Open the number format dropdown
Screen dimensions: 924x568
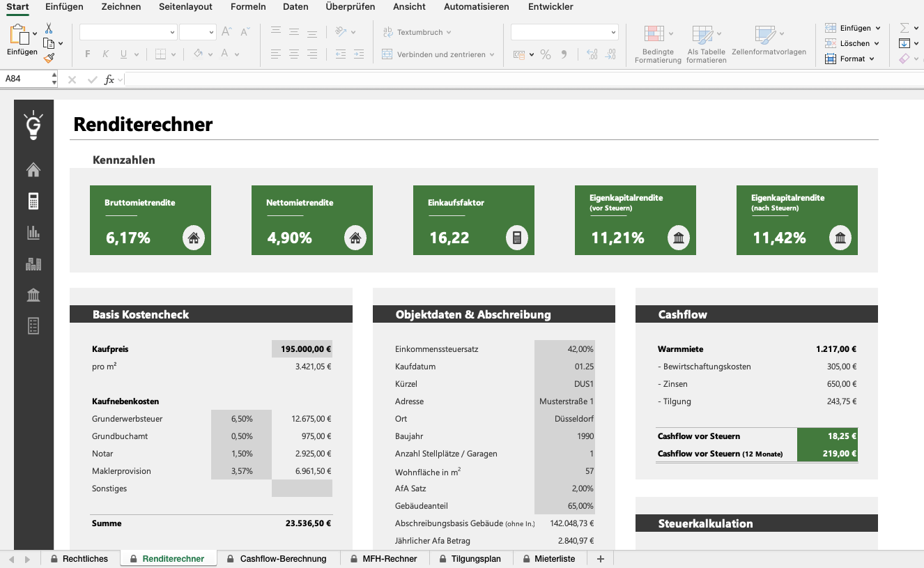[x=613, y=32]
